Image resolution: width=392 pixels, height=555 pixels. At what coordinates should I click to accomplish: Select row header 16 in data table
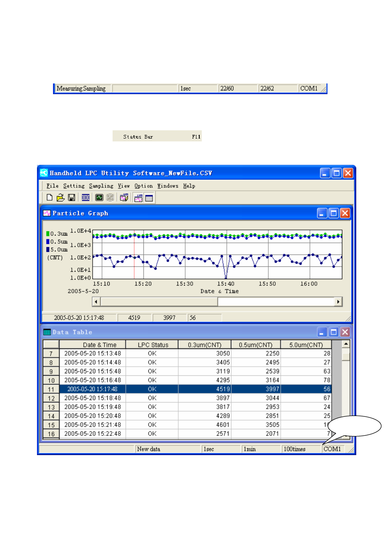[x=51, y=434]
